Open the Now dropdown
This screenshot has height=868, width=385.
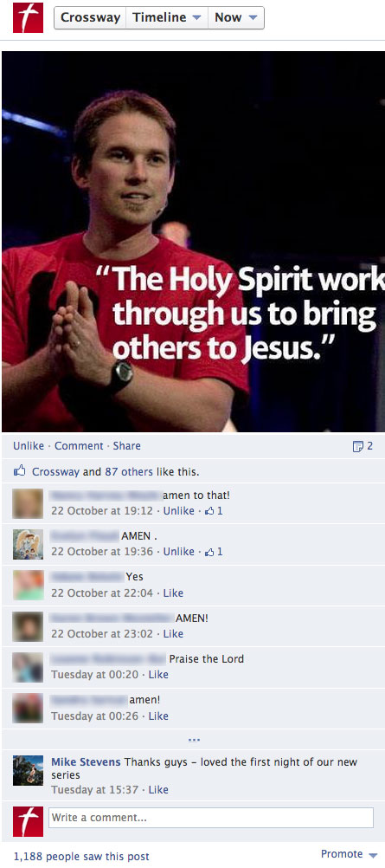(x=236, y=17)
